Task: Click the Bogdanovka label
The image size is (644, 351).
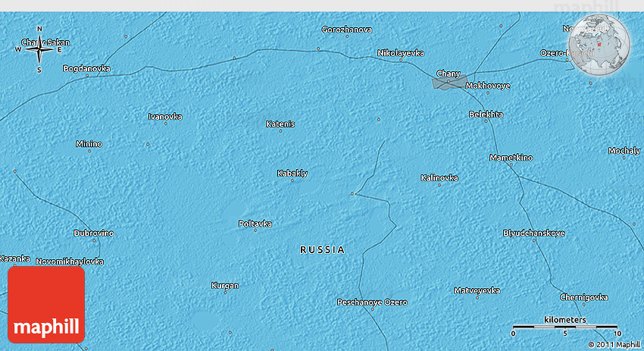Action: 86,69
